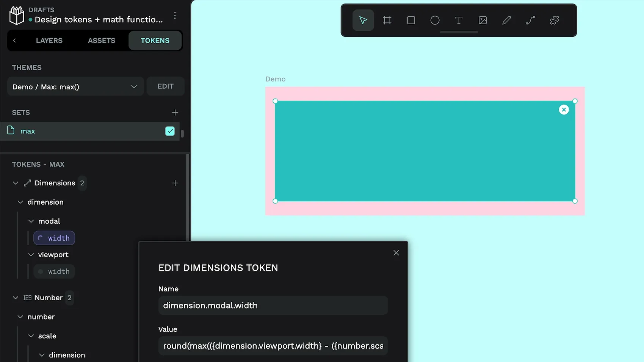This screenshot has height=362, width=644.
Task: Select the Image insert tool
Action: click(x=483, y=20)
